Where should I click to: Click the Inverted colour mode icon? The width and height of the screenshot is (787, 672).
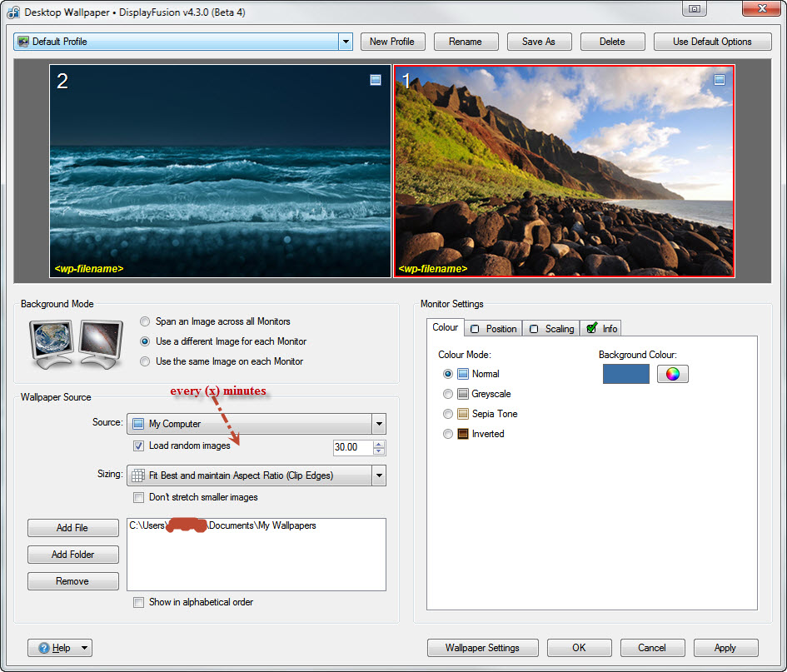tap(463, 434)
